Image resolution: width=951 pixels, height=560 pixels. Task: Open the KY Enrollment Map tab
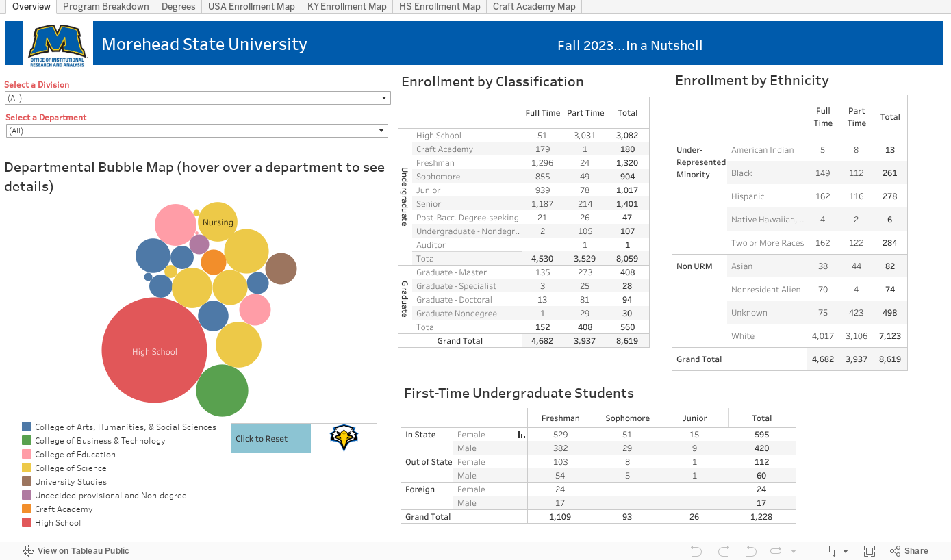pos(346,6)
